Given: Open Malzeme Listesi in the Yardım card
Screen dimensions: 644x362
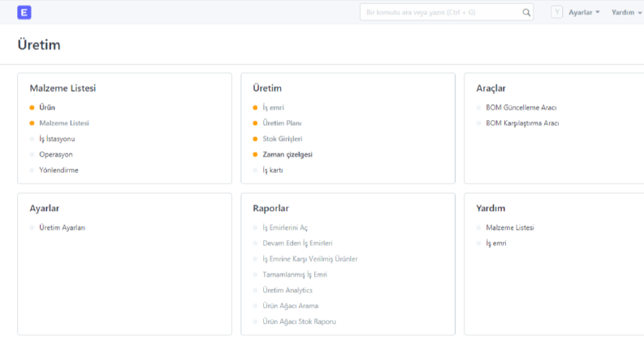Looking at the screenshot, I should click(510, 227).
